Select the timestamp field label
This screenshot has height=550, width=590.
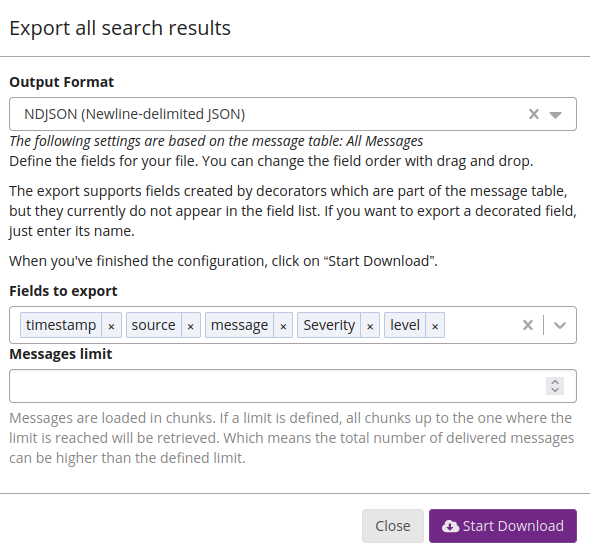[61, 325]
